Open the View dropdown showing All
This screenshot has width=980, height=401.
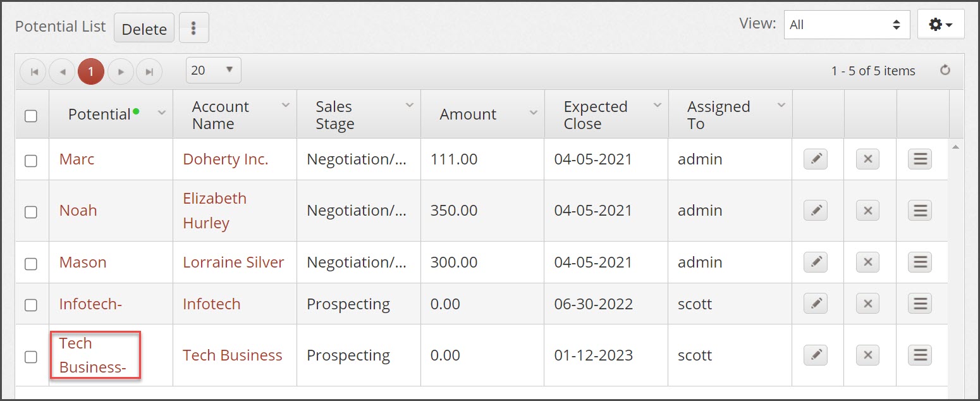846,25
